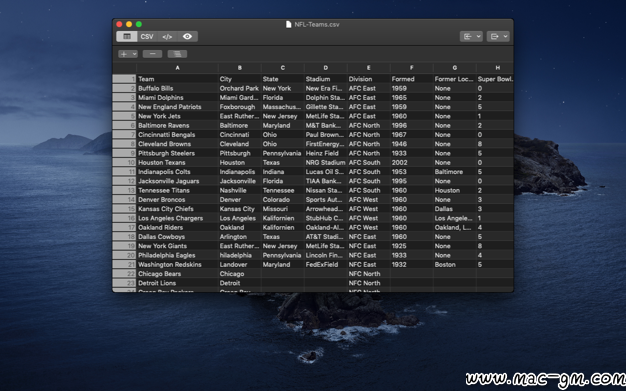The height and width of the screenshot is (391, 626).
Task: Click the 'Team' header cell
Action: 177,79
